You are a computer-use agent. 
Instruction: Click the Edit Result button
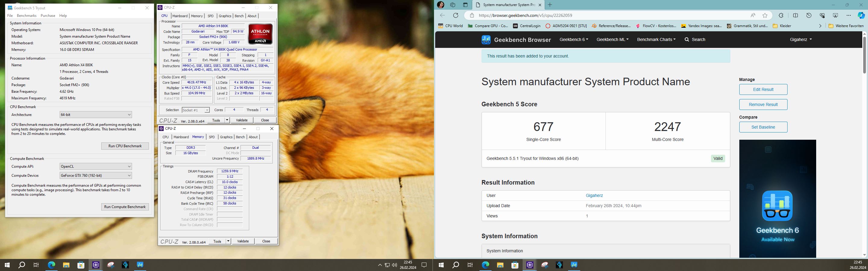tap(763, 89)
